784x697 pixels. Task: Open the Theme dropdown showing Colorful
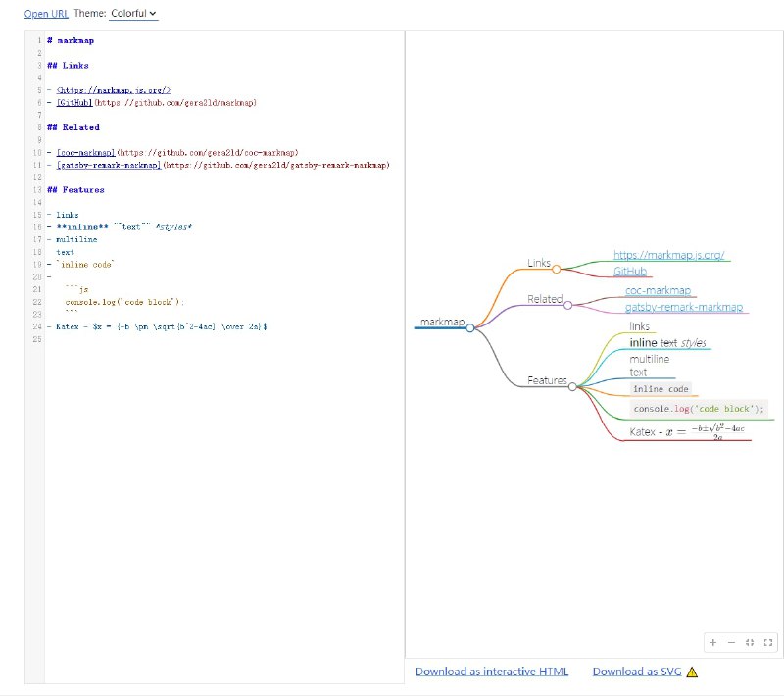pos(133,14)
